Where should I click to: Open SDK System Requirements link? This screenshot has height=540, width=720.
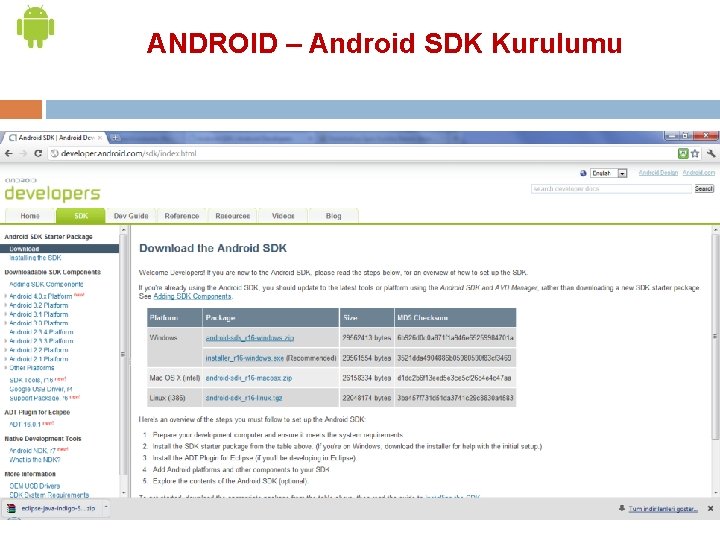click(x=49, y=495)
